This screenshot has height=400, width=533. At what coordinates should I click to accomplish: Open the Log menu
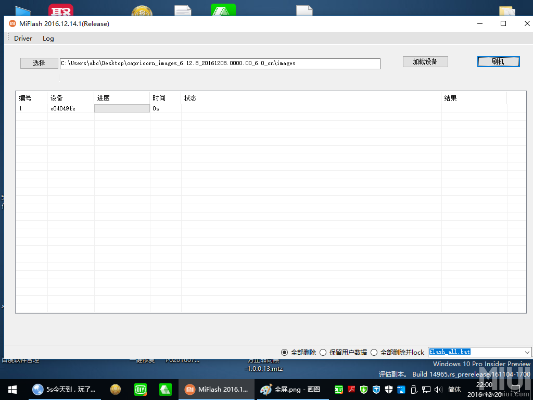coord(48,38)
